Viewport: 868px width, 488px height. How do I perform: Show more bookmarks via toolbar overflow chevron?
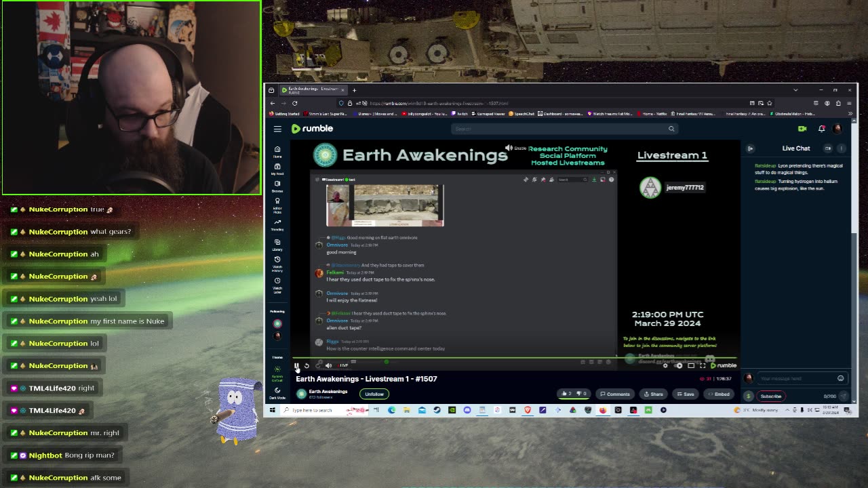[x=850, y=114]
